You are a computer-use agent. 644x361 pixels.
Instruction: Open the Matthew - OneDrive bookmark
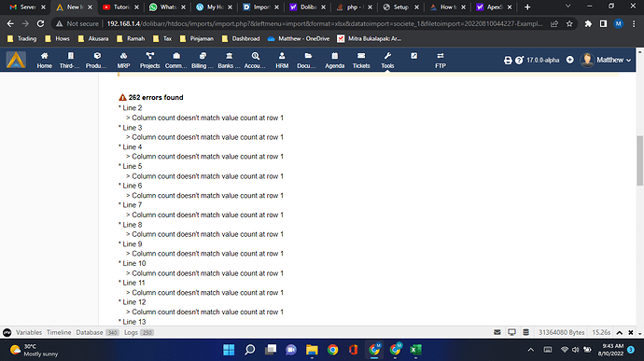tap(299, 38)
